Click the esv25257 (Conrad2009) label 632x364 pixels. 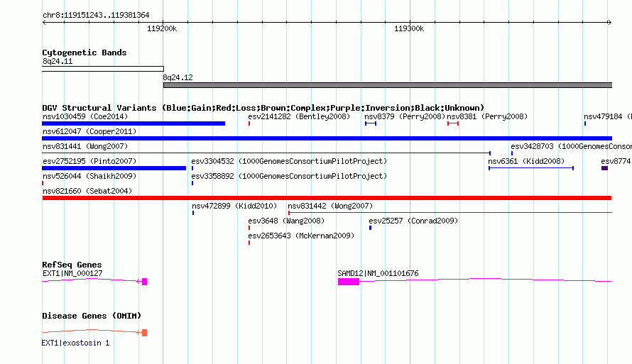coord(413,221)
